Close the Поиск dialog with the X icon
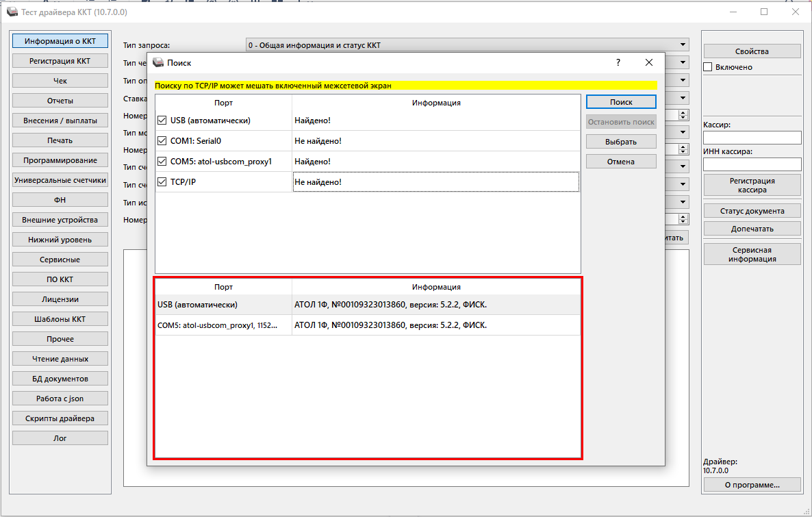Screen dimensions: 812x517 [x=649, y=62]
